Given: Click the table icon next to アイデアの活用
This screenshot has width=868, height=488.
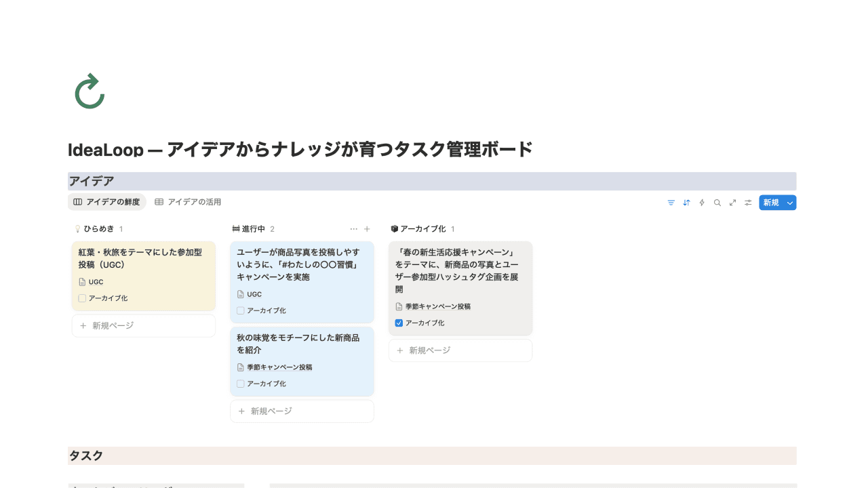Looking at the screenshot, I should pyautogui.click(x=159, y=201).
